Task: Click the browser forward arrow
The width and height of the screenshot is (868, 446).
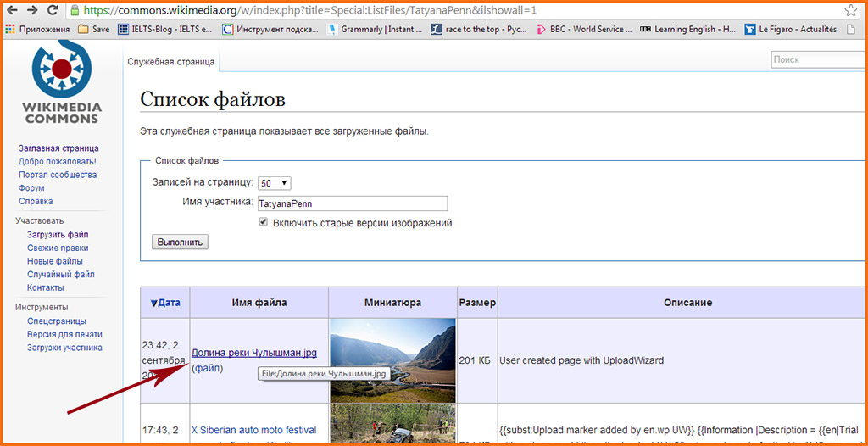Action: pyautogui.click(x=32, y=11)
